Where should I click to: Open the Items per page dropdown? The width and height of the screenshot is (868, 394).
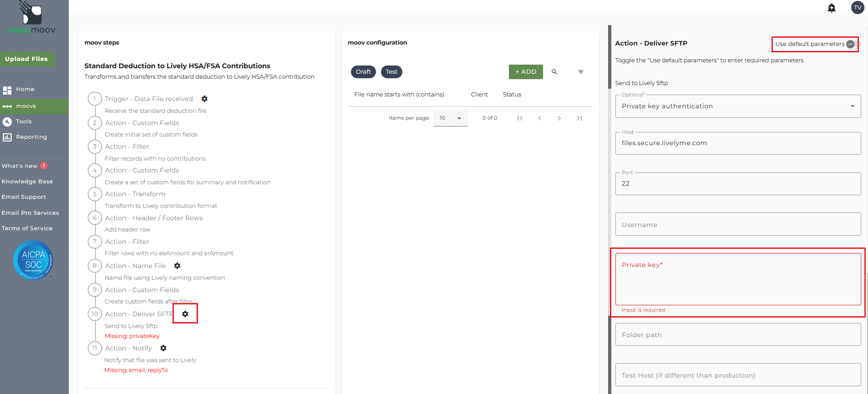coord(450,118)
